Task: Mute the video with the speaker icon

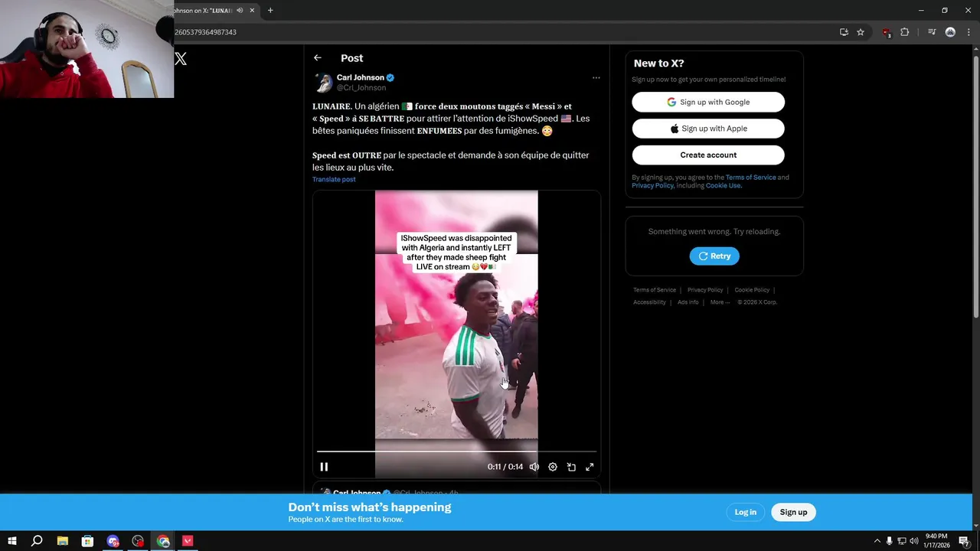Action: click(534, 467)
